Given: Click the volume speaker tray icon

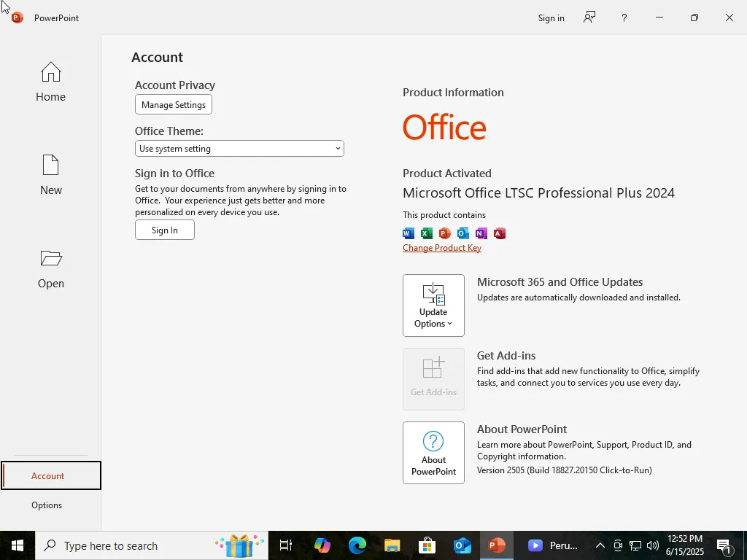Looking at the screenshot, I should [653, 545].
